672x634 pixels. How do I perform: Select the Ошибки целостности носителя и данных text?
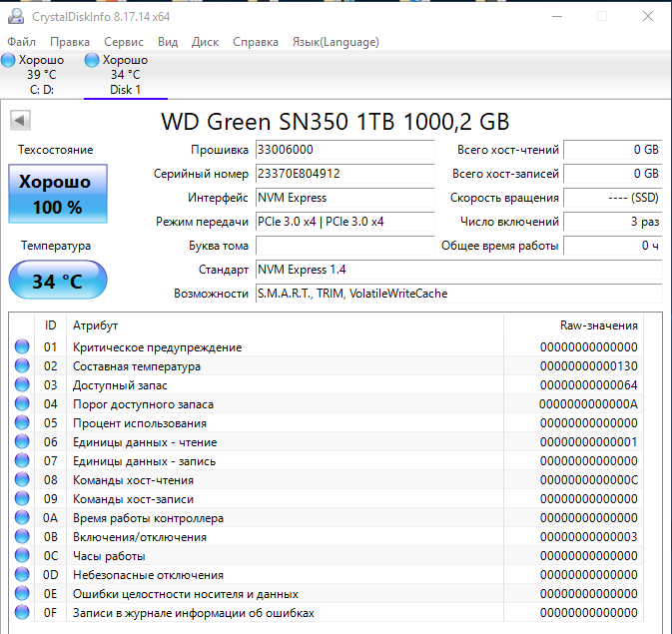pos(185,594)
